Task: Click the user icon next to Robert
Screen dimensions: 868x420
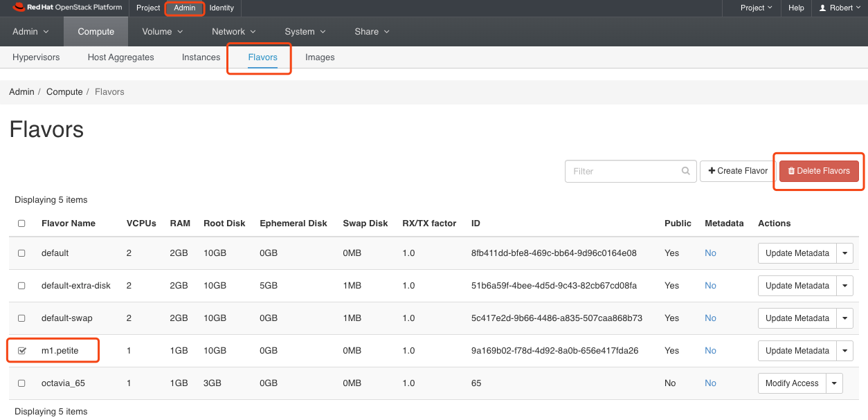Action: coord(822,8)
